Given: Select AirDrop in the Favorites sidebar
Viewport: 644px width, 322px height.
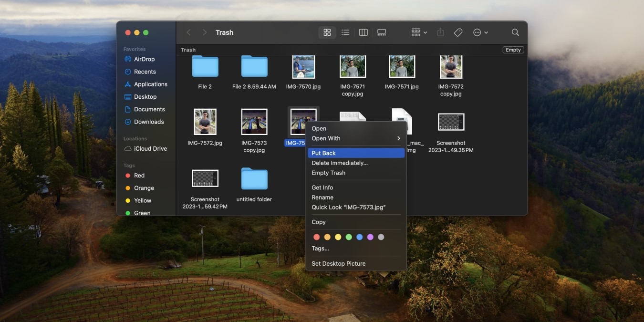Looking at the screenshot, I should [144, 59].
